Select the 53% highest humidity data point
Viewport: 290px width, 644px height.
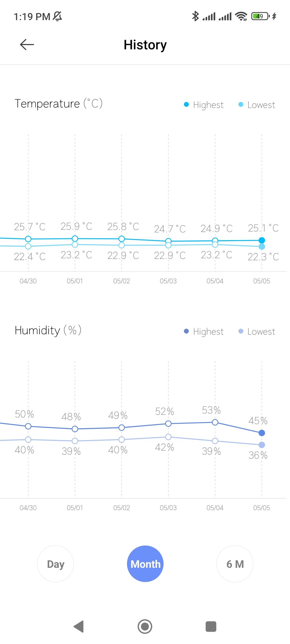pos(215,422)
